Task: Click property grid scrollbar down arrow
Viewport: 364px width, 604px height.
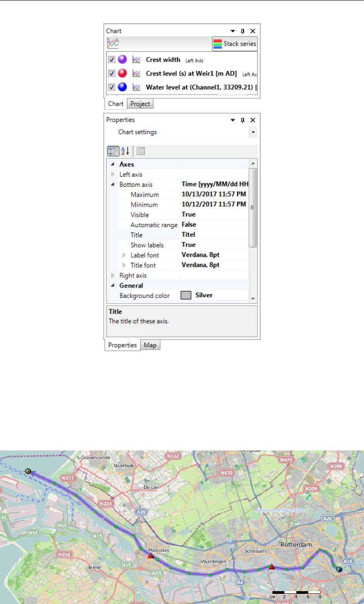Action: click(x=253, y=299)
